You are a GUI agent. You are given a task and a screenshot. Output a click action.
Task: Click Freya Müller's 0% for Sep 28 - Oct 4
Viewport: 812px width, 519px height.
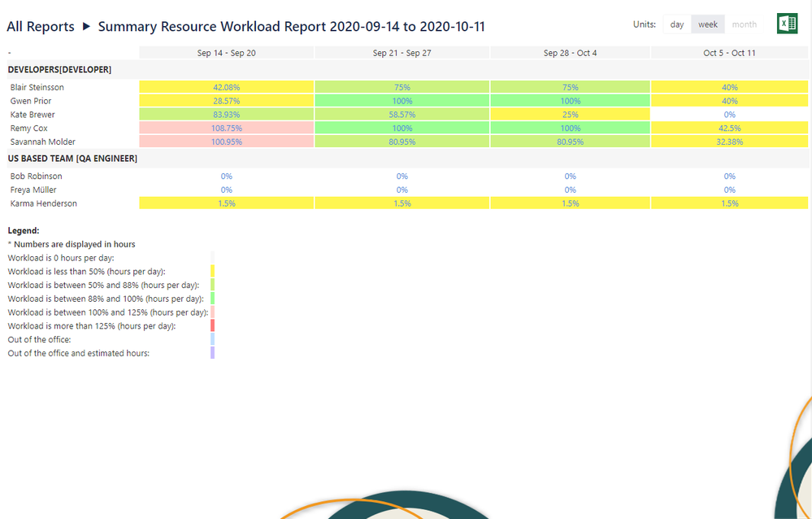pyautogui.click(x=570, y=190)
